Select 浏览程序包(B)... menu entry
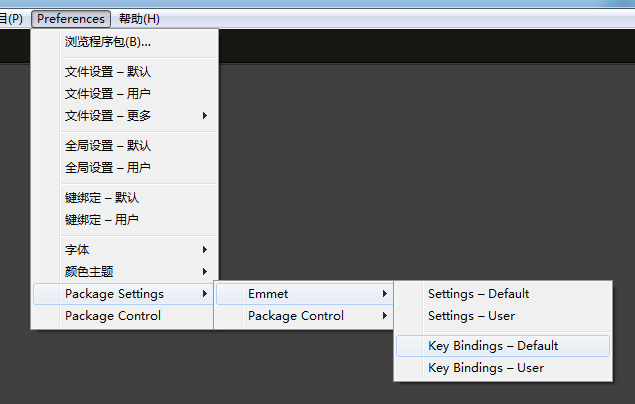 tap(108, 42)
